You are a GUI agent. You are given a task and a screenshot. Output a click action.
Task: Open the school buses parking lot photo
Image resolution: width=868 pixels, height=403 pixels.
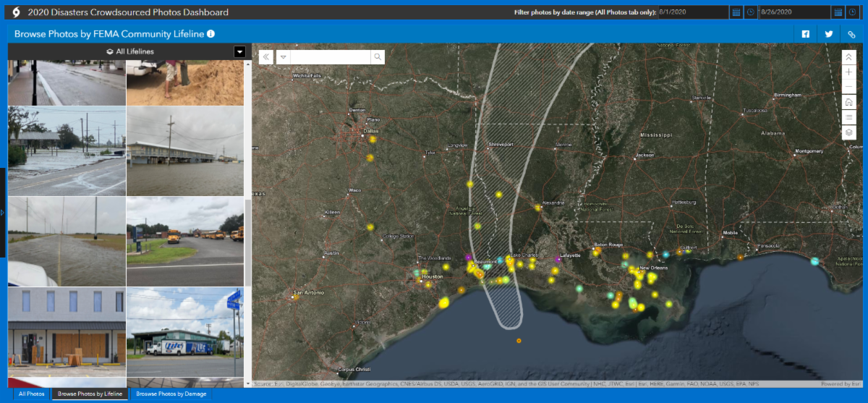point(185,241)
